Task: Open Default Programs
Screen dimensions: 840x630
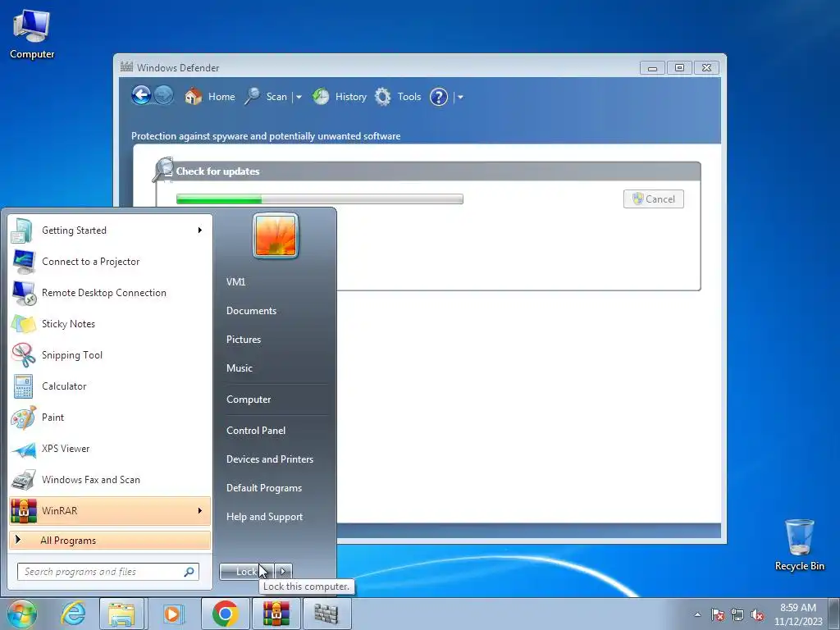Action: 264,488
